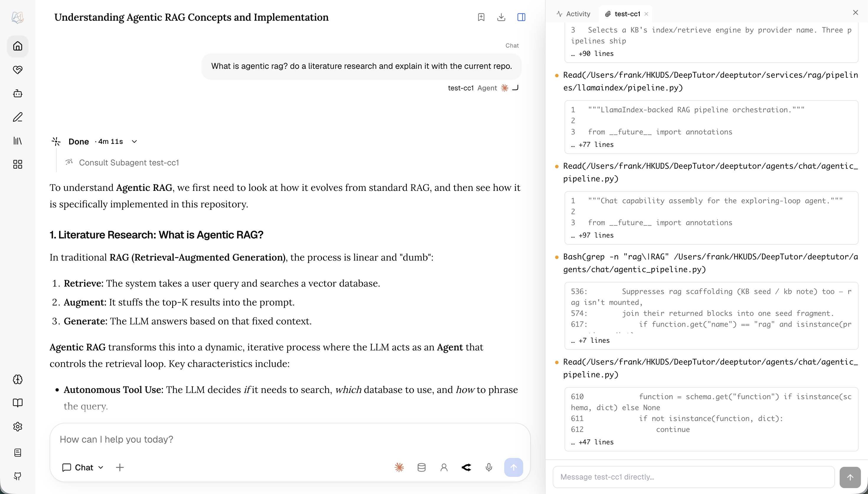Click the user question message bubble

361,66
